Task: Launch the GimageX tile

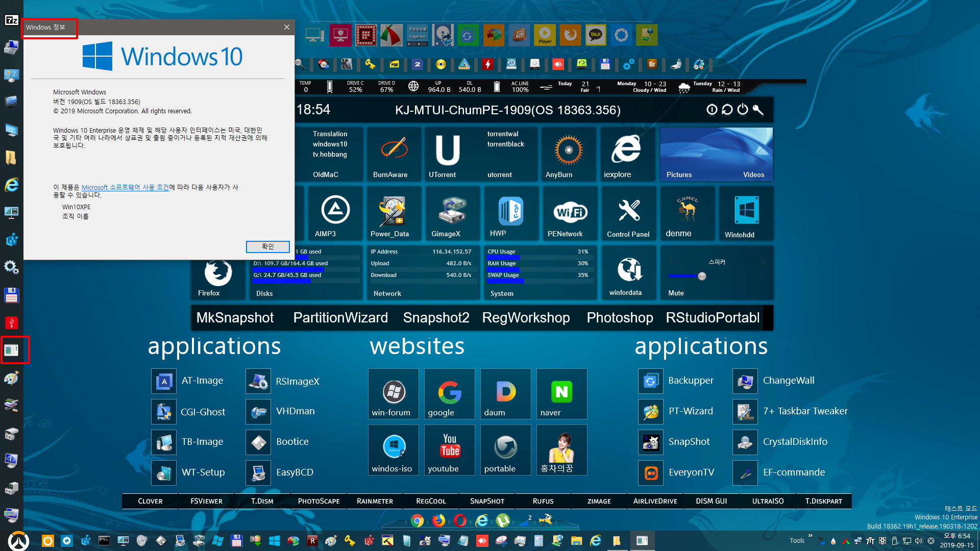Action: coord(452,213)
